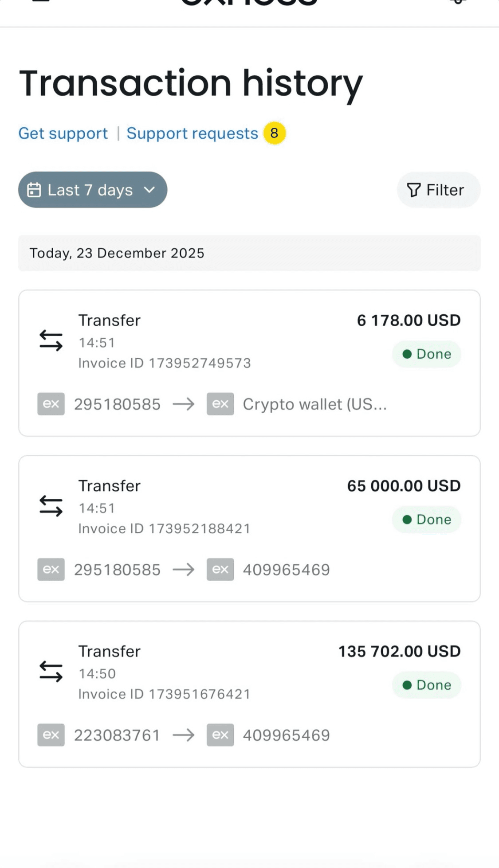499x868 pixels.
Task: Open the Get support link
Action: [63, 133]
